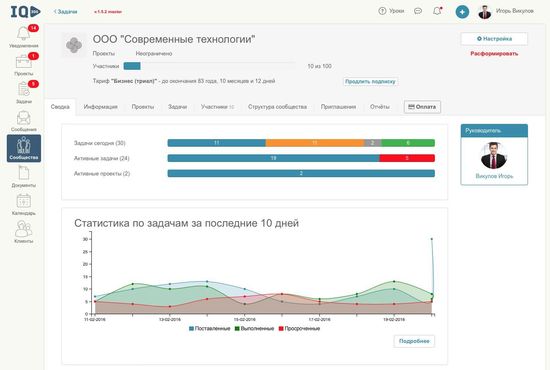Switch to the Сводка tab
Viewport: 550px width, 370px height.
click(60, 107)
